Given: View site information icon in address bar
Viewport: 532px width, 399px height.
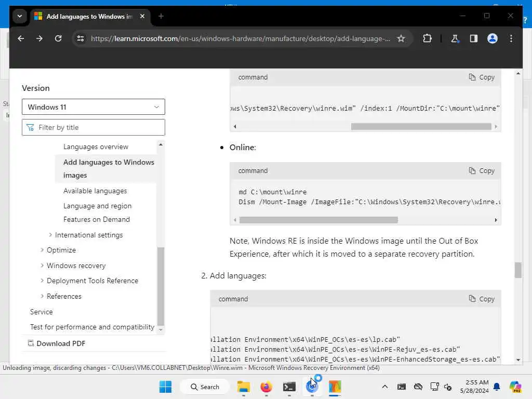Looking at the screenshot, I should [x=81, y=38].
